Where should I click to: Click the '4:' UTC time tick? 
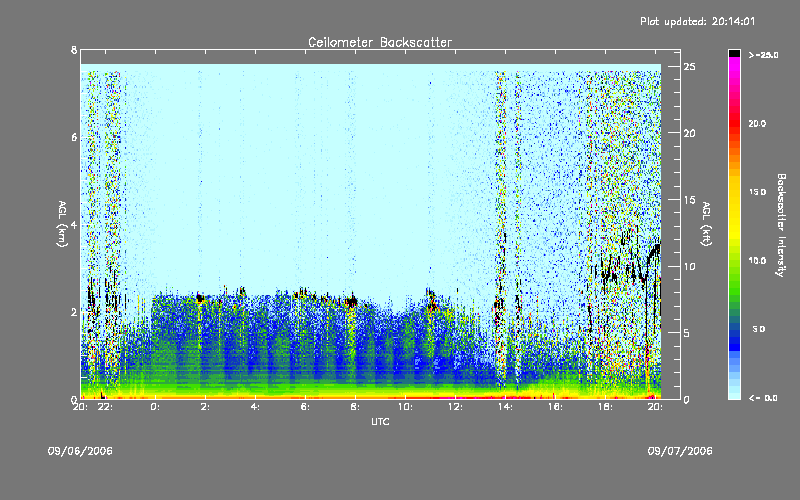point(255,407)
